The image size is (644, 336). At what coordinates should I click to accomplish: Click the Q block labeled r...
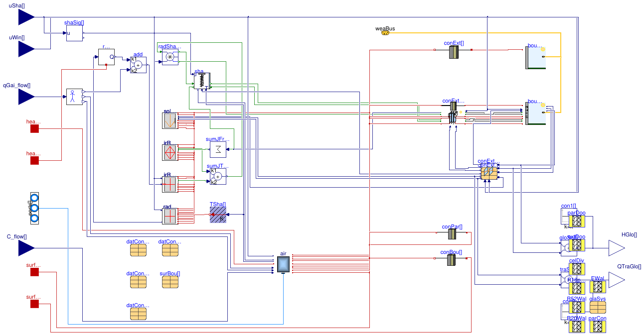pyautogui.click(x=106, y=57)
